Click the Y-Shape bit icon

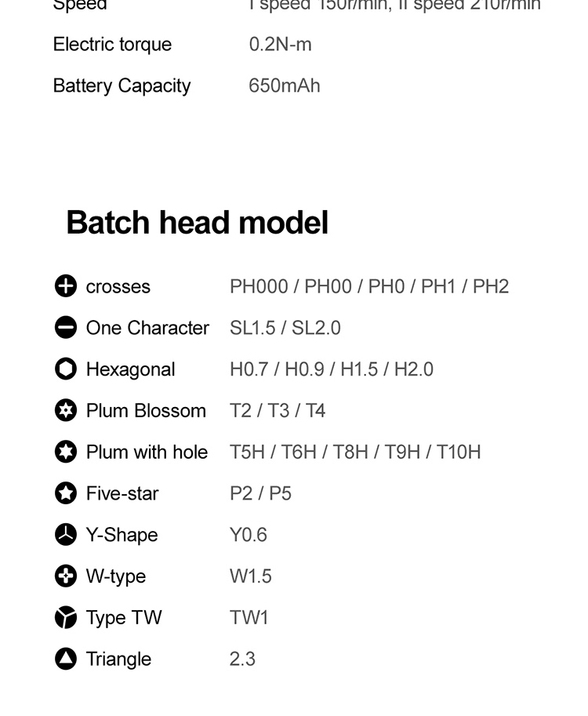point(66,535)
